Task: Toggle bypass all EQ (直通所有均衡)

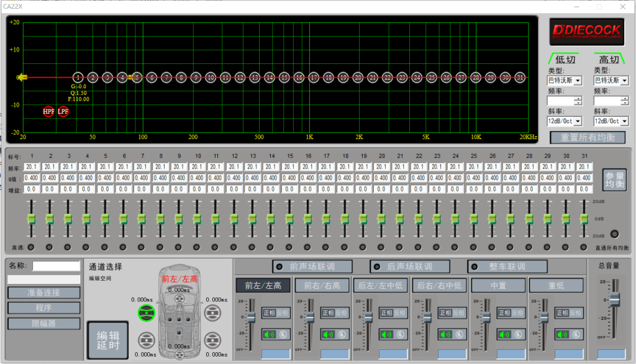Action: [614, 234]
